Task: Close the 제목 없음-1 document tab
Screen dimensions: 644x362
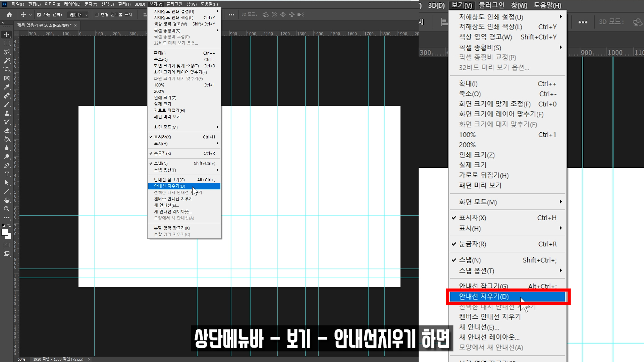Action: click(75, 25)
